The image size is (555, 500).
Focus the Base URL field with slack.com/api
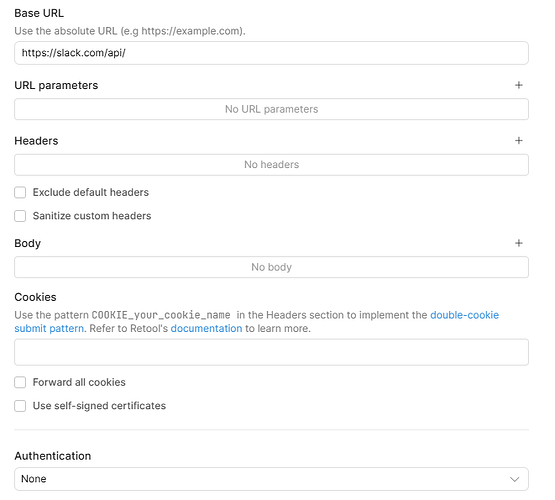(x=271, y=53)
